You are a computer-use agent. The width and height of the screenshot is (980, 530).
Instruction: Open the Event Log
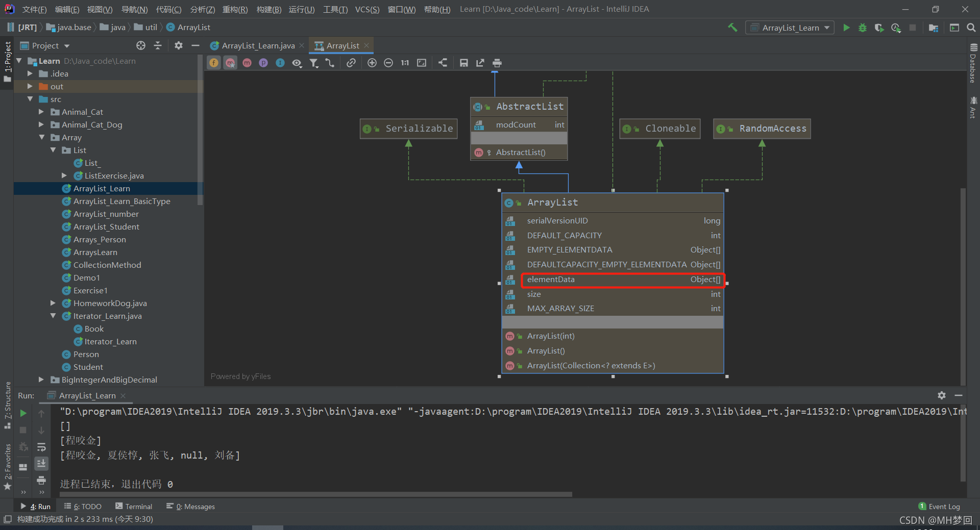pyautogui.click(x=939, y=507)
